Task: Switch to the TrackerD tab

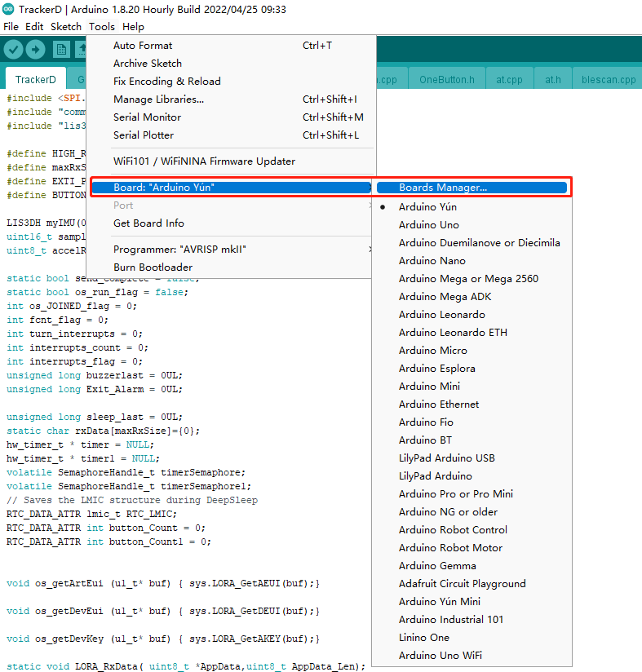Action: [36, 79]
